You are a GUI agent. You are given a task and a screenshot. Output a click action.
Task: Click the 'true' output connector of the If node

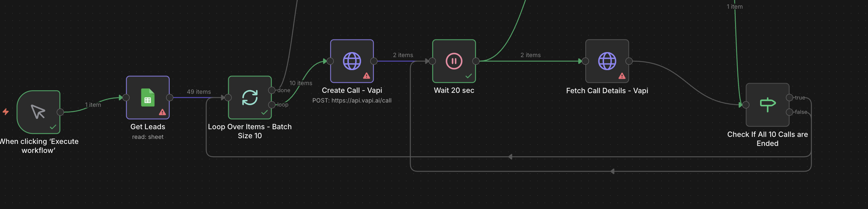(x=789, y=97)
